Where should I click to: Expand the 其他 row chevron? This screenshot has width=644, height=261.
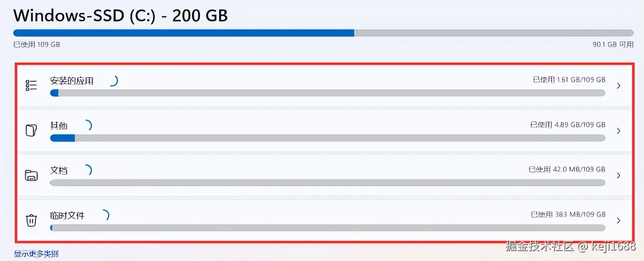click(619, 131)
